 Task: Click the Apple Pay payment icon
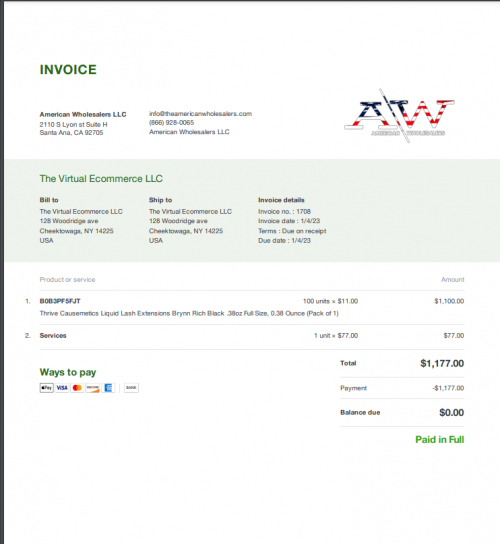pos(46,388)
